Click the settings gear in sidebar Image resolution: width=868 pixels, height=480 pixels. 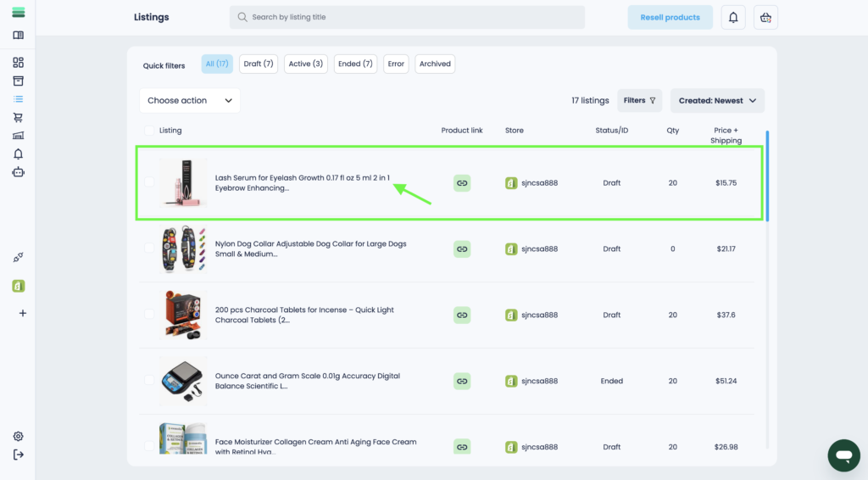click(18, 436)
